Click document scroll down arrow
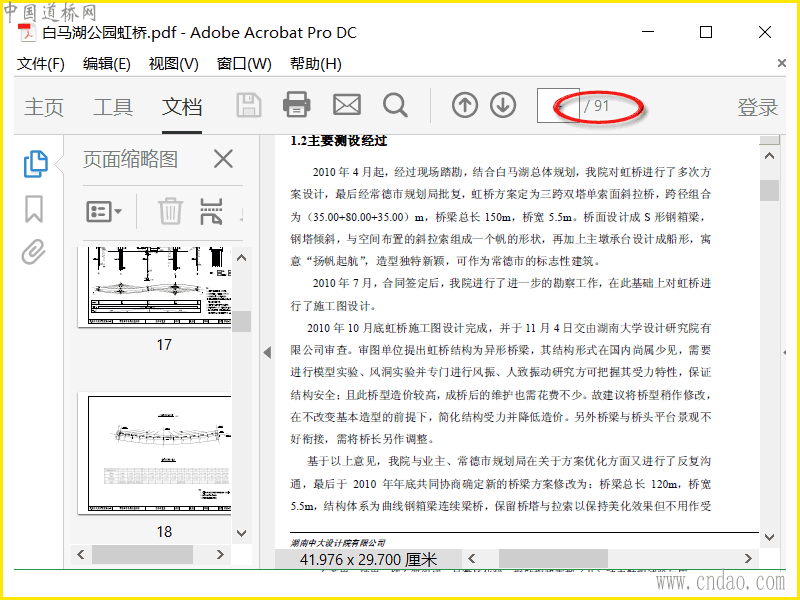This screenshot has width=800, height=600. (x=770, y=537)
